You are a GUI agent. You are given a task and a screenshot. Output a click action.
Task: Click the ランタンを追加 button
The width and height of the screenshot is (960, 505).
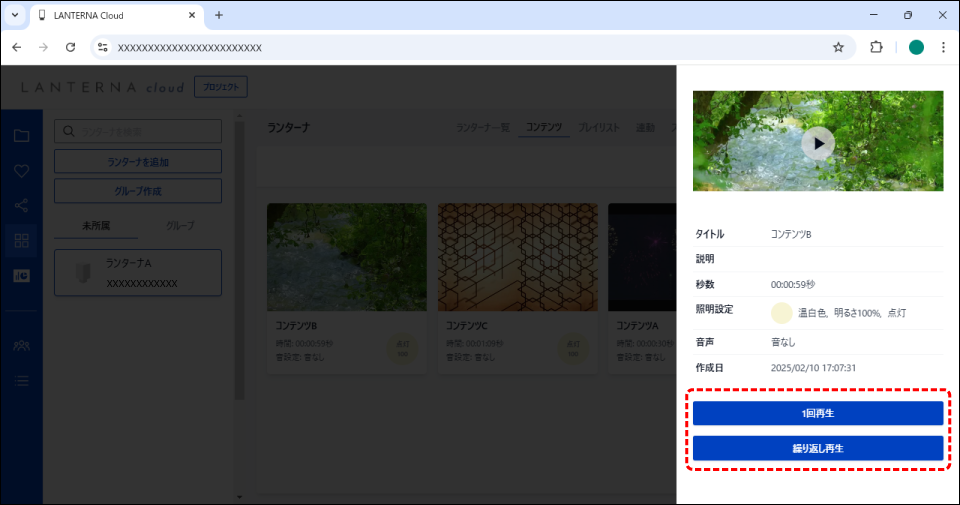tap(137, 162)
